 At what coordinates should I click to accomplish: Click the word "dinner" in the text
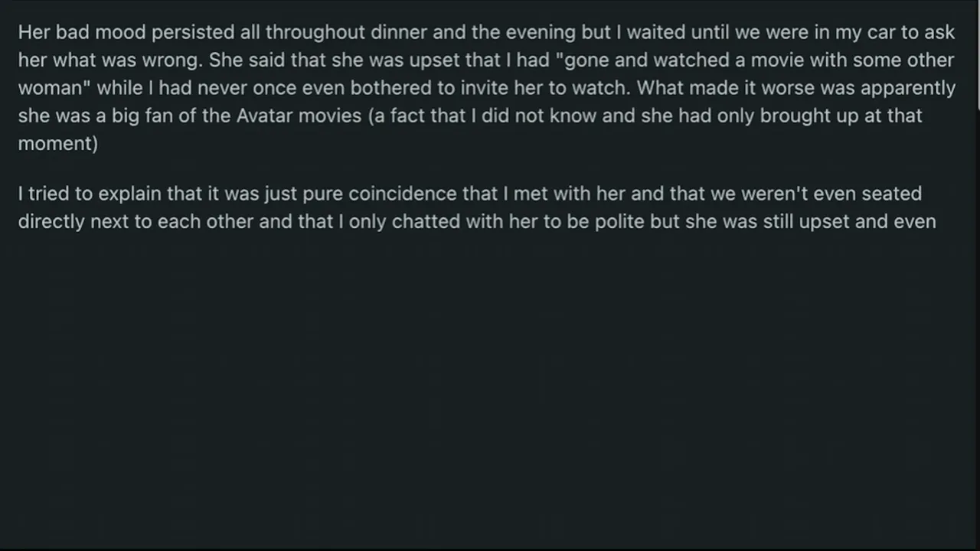(x=398, y=32)
